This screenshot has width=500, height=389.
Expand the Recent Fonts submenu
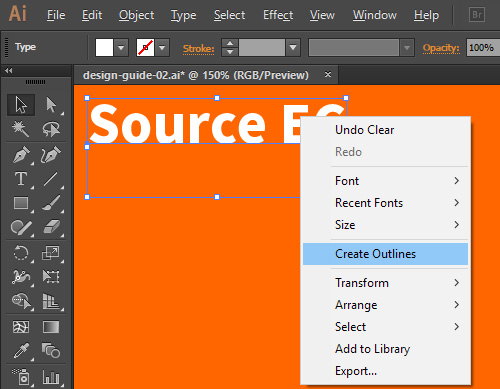tap(385, 203)
